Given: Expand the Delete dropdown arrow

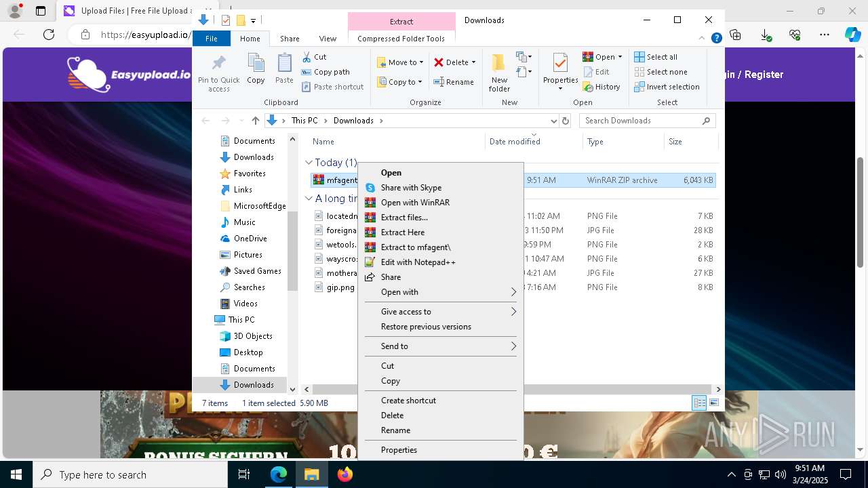Looking at the screenshot, I should pos(473,62).
